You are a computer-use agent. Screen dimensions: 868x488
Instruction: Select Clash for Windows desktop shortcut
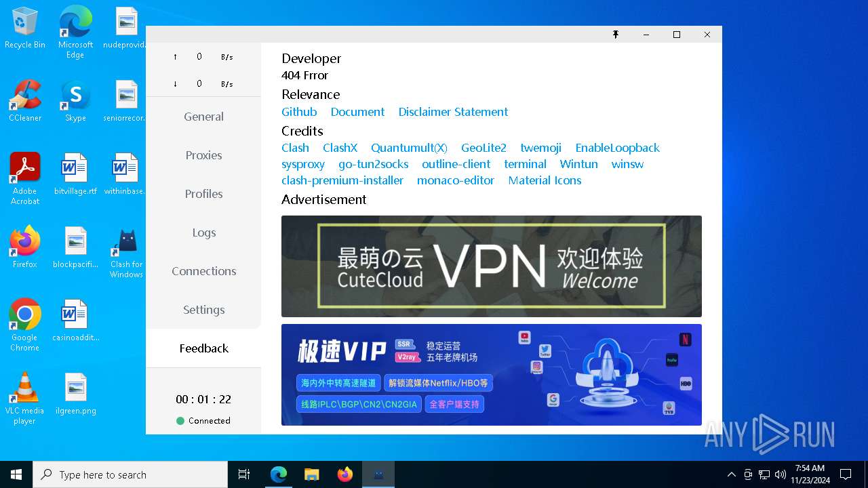click(126, 252)
